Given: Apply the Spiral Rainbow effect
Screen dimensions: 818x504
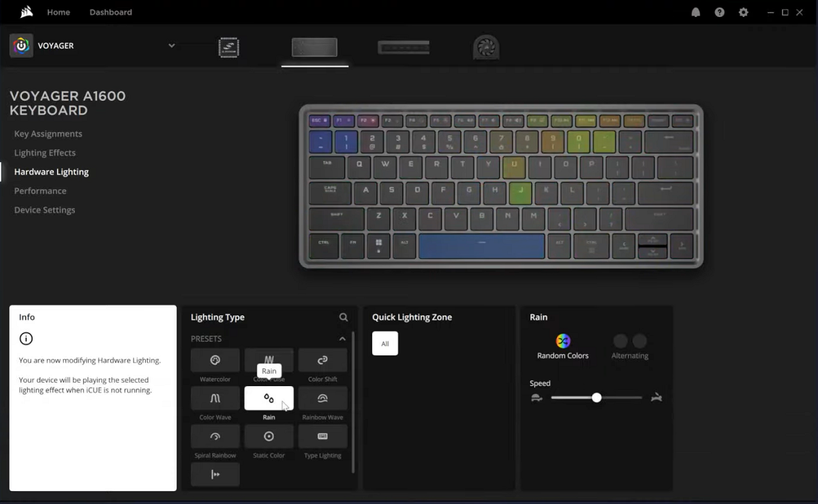Looking at the screenshot, I should click(x=215, y=437).
